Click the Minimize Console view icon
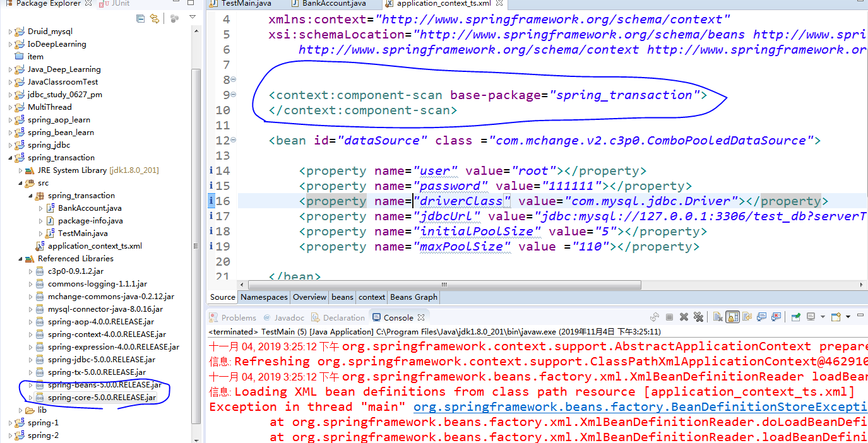Viewport: 868px width, 443px height. (860, 316)
